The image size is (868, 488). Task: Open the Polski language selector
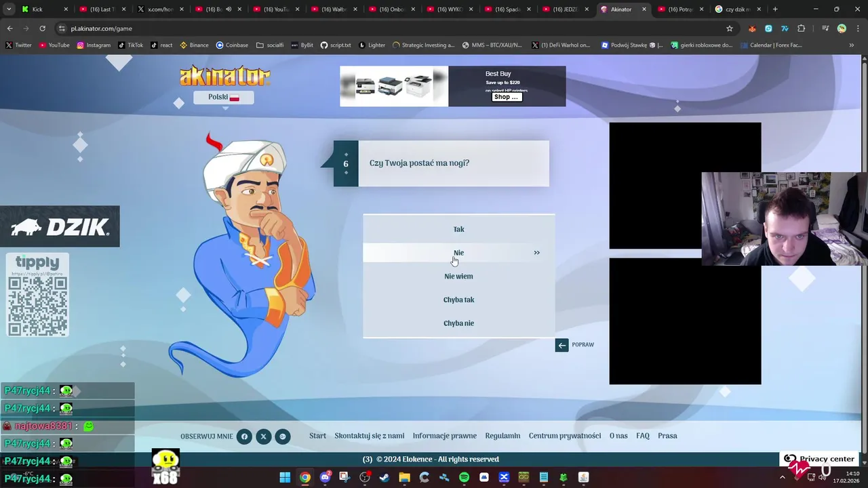click(224, 97)
